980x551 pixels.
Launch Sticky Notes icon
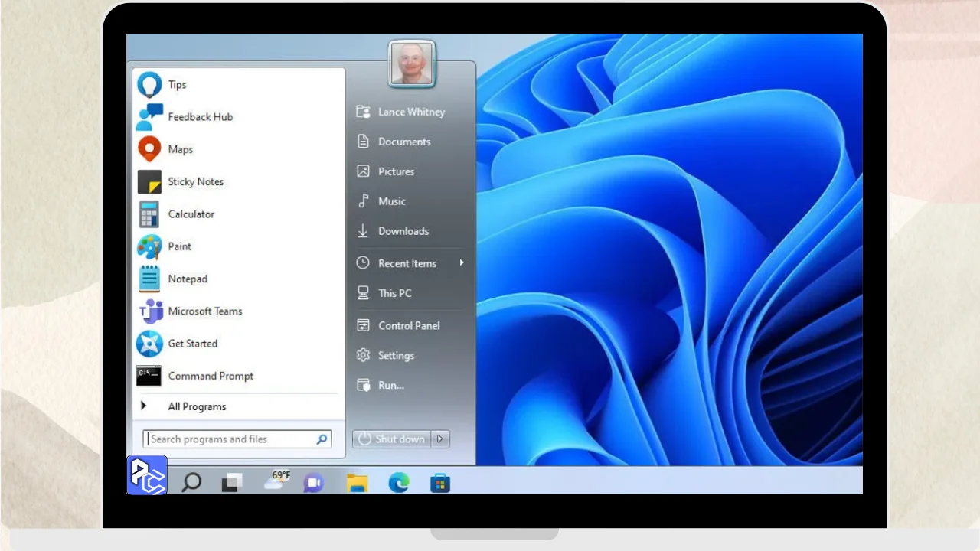pyautogui.click(x=149, y=182)
